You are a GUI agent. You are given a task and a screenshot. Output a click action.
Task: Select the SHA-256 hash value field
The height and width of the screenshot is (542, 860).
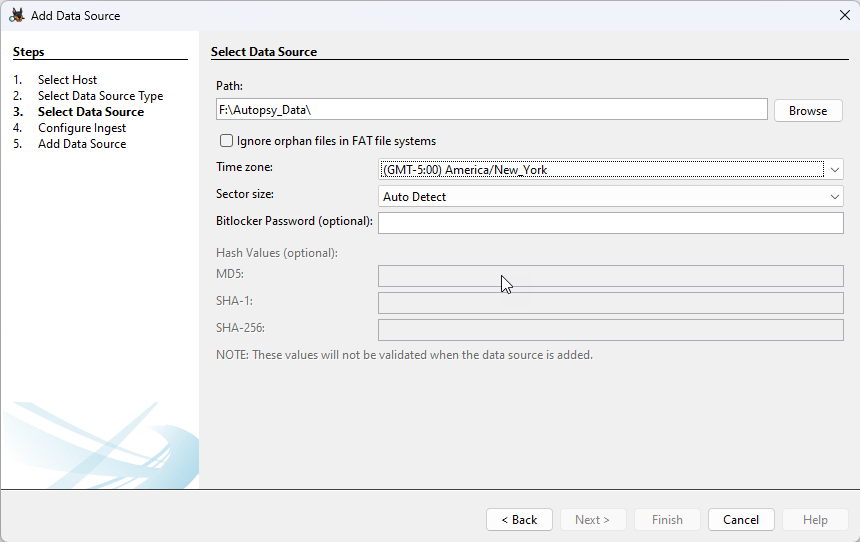[610, 330]
